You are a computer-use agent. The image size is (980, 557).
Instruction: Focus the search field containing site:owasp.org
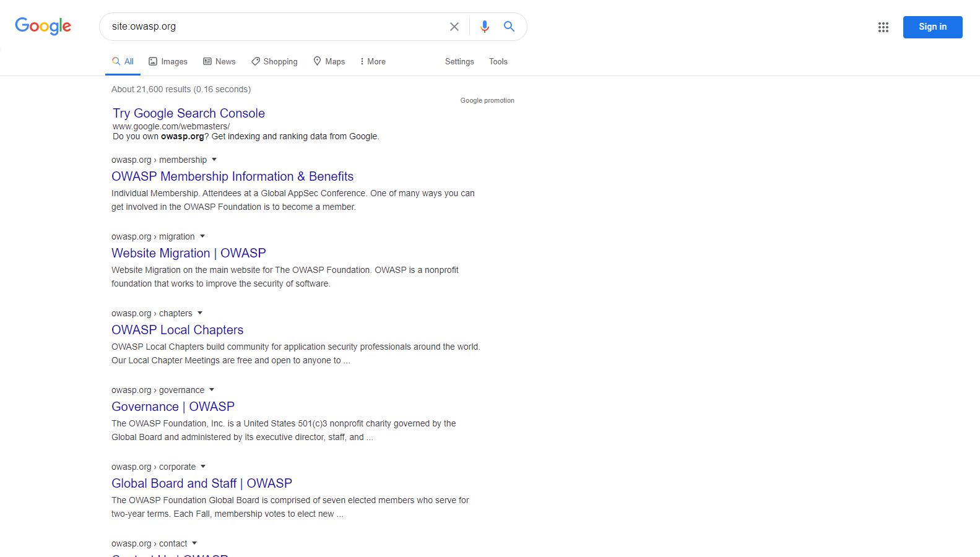click(x=272, y=27)
